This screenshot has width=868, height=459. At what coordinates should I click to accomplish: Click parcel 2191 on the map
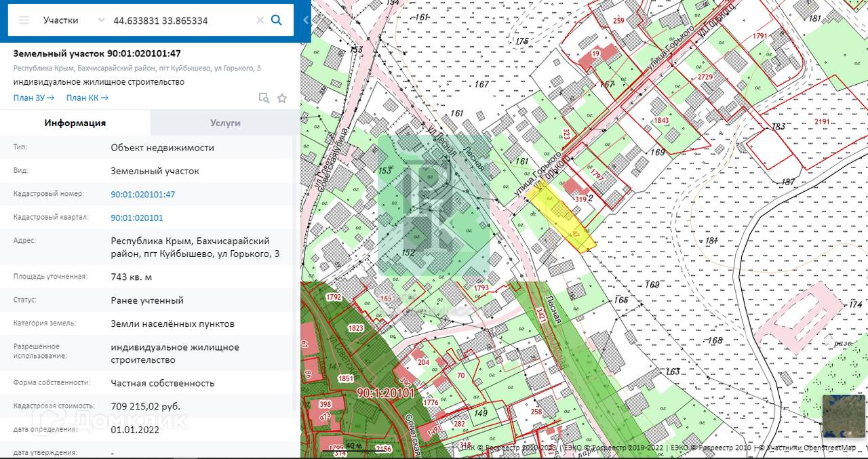point(822,122)
